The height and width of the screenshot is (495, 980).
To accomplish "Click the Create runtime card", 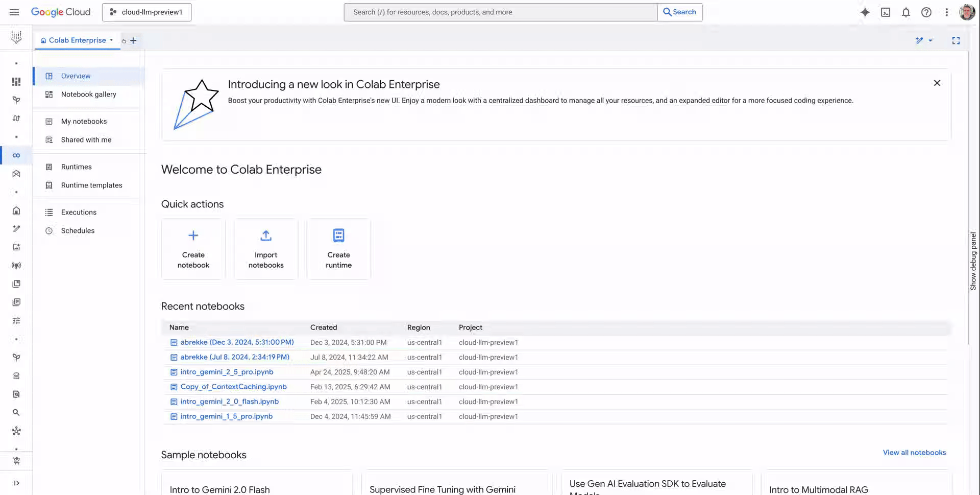I will [x=339, y=249].
